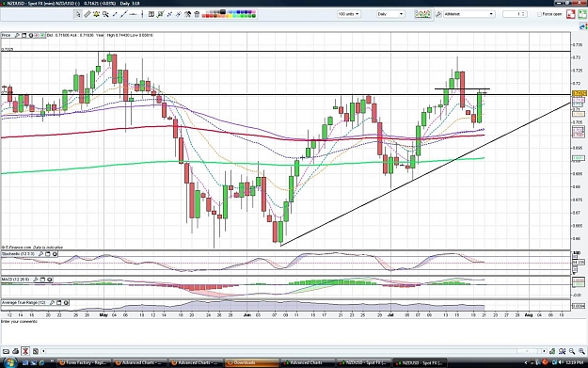Open Stochastic indicator settings wrench
The image size is (588, 368).
[x=40, y=254]
